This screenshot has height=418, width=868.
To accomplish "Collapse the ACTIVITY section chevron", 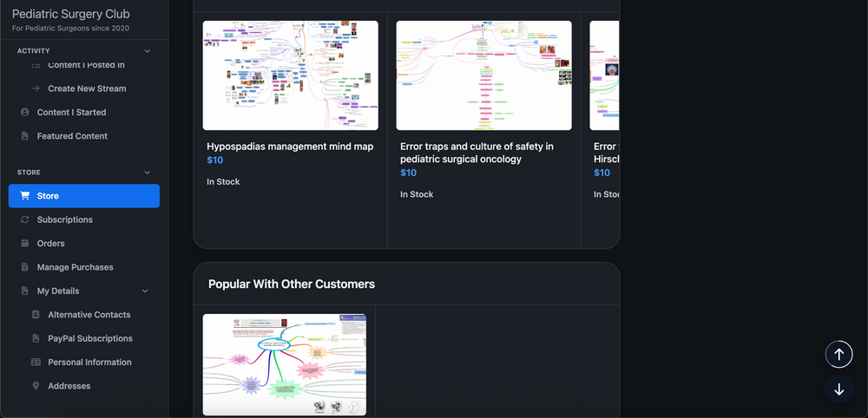I will coord(148,51).
